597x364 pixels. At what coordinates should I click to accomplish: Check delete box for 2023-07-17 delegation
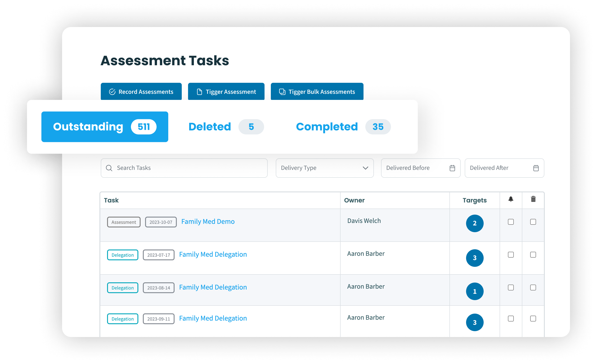(x=533, y=254)
